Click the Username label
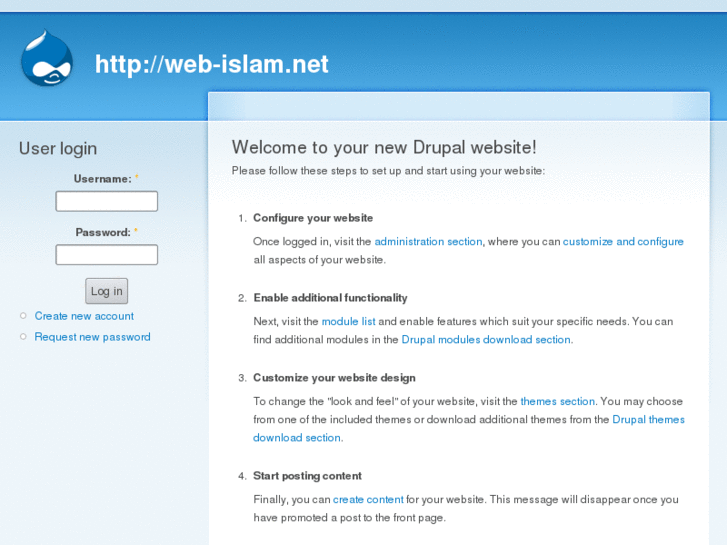The image size is (727, 545). click(x=102, y=179)
